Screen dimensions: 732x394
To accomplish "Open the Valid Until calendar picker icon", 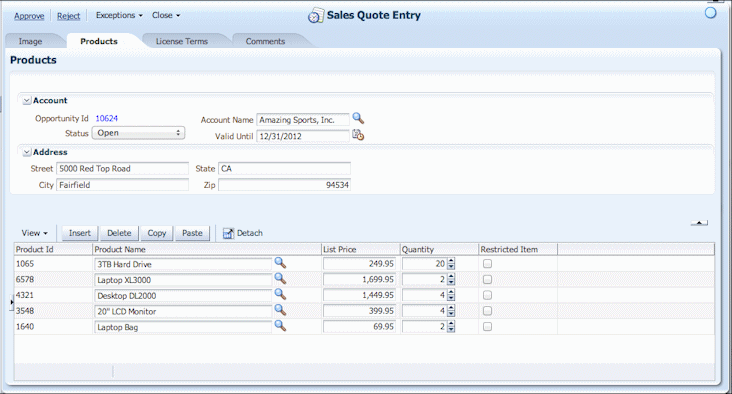I will coord(358,135).
